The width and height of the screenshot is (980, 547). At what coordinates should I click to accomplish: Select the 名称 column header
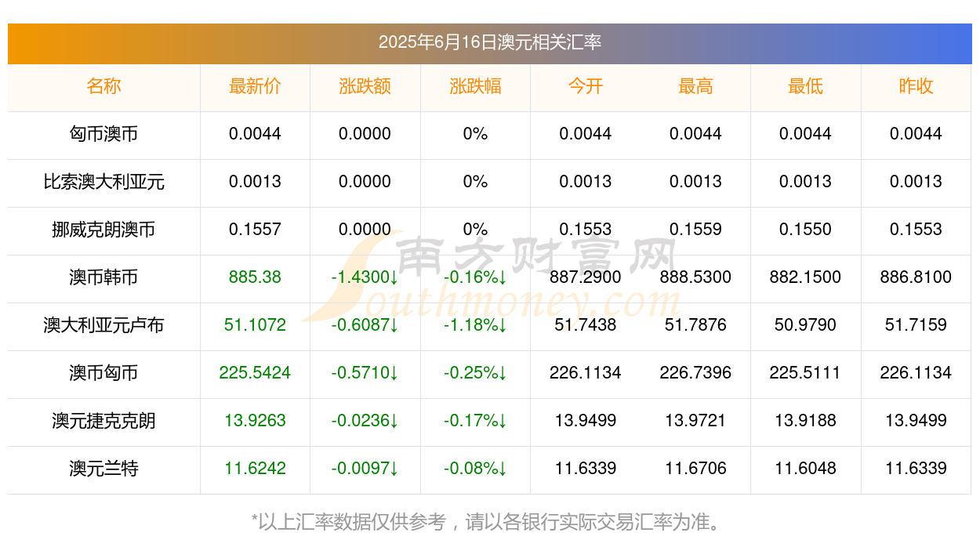pyautogui.click(x=103, y=86)
